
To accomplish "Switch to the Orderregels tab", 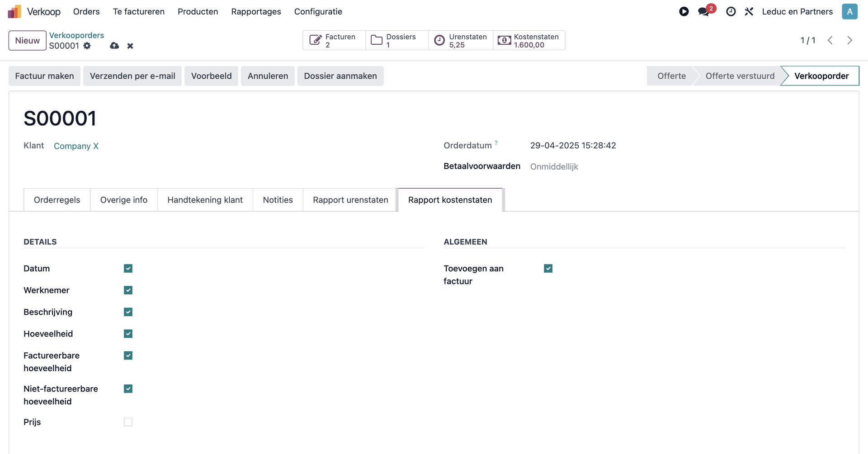I will tap(57, 200).
